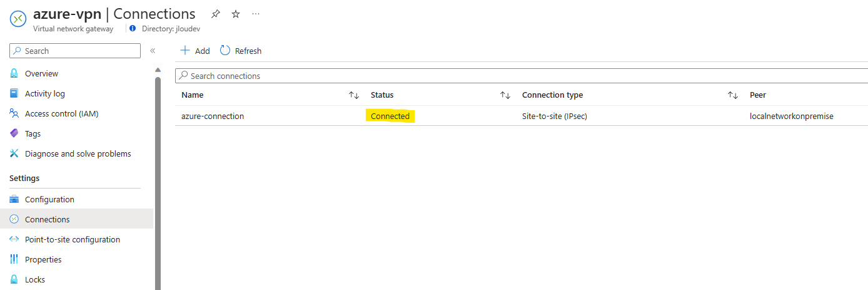Click the Locks padlock icon
Viewport: 868px width, 290px height.
(x=14, y=279)
